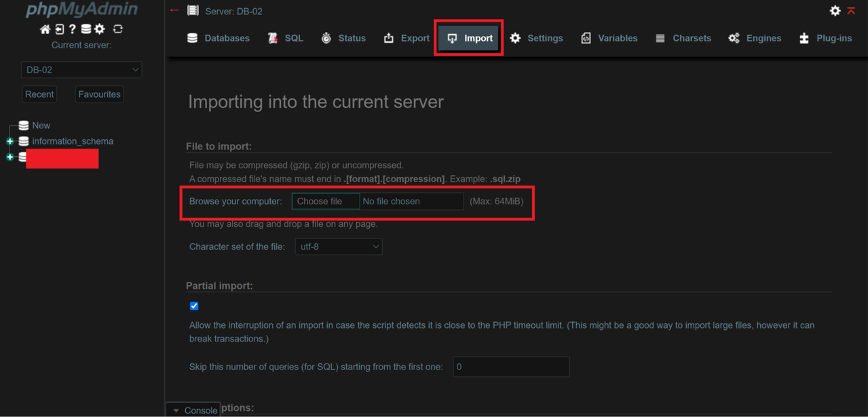868x417 pixels.
Task: Open the Variables tab
Action: tap(609, 38)
